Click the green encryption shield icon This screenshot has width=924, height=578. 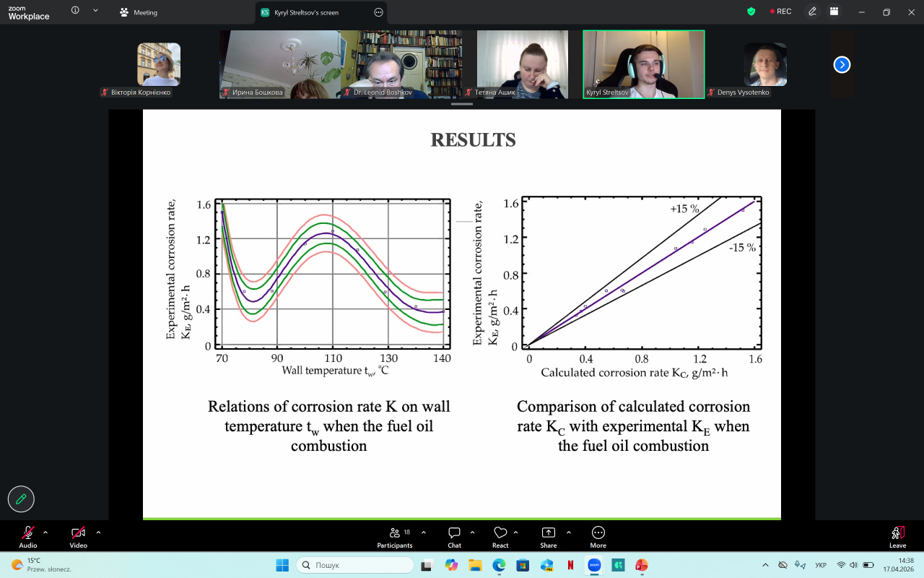tap(751, 12)
